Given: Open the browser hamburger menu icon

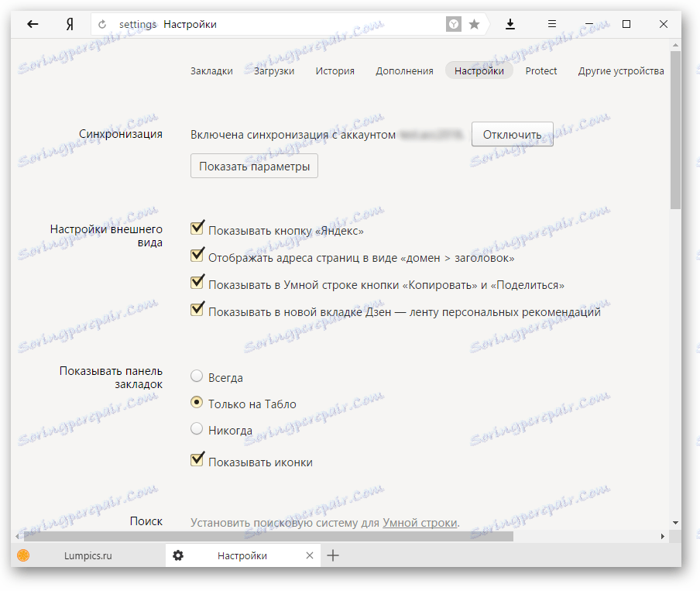Looking at the screenshot, I should click(x=551, y=24).
